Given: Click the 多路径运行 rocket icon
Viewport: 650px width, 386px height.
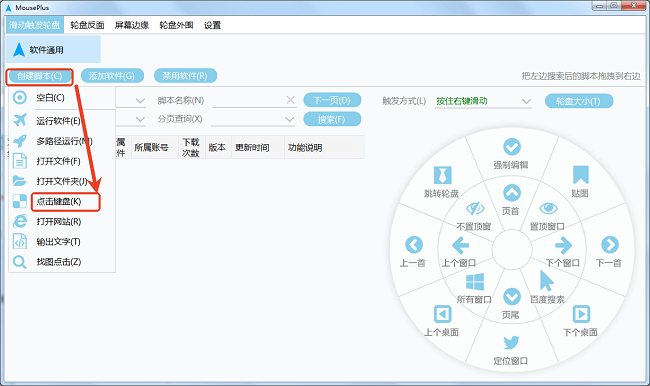Looking at the screenshot, I should (19, 141).
